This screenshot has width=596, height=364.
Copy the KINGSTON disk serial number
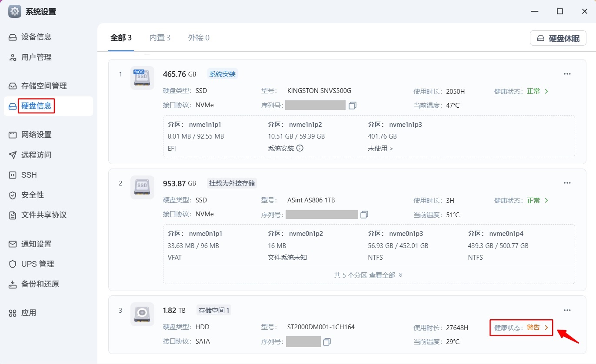coord(353,105)
